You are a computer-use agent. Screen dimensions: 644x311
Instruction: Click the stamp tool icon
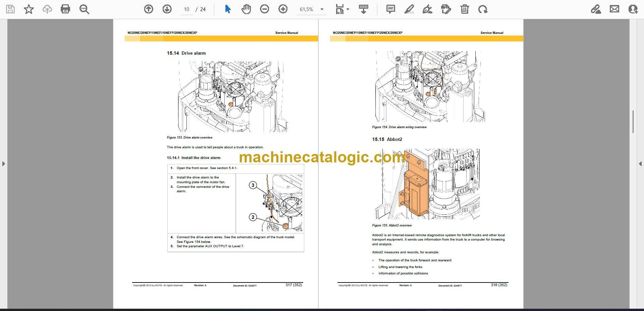click(446, 9)
